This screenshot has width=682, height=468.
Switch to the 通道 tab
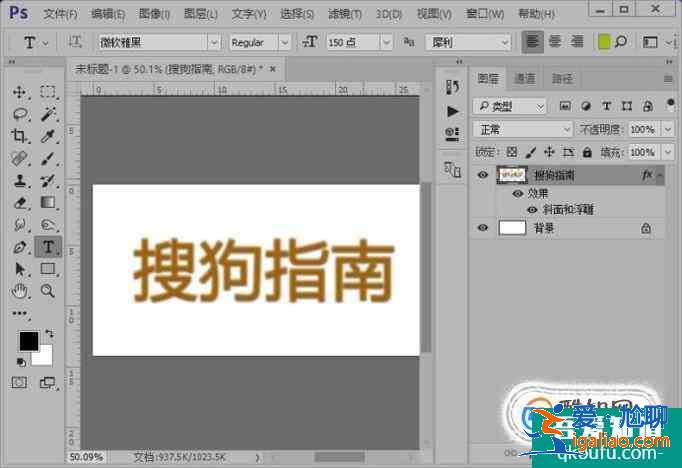click(525, 79)
